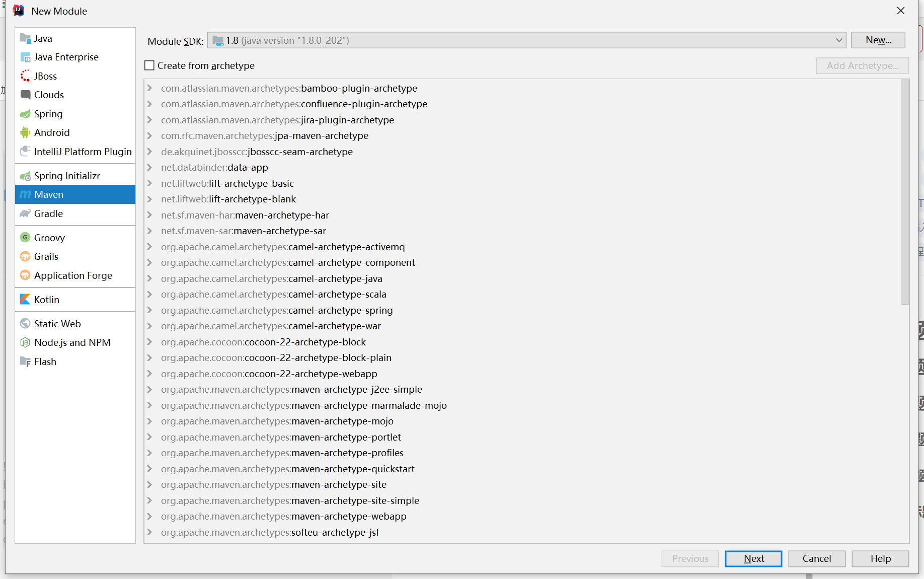The image size is (924, 579).
Task: Click the Android robot icon
Action: 25,132
